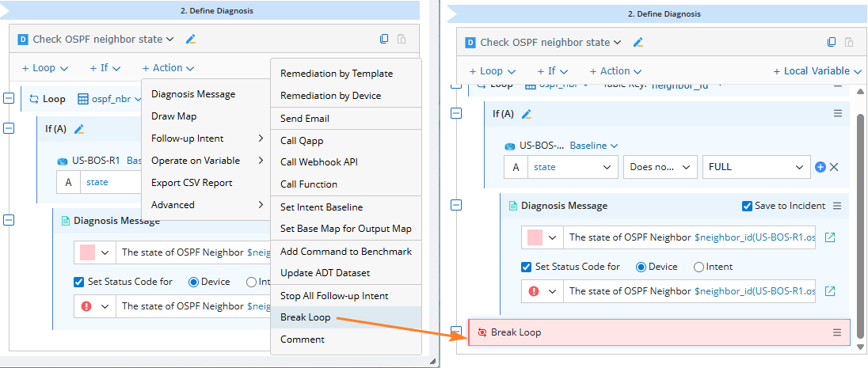Uncheck Set Status Code for in right panel

click(x=527, y=267)
